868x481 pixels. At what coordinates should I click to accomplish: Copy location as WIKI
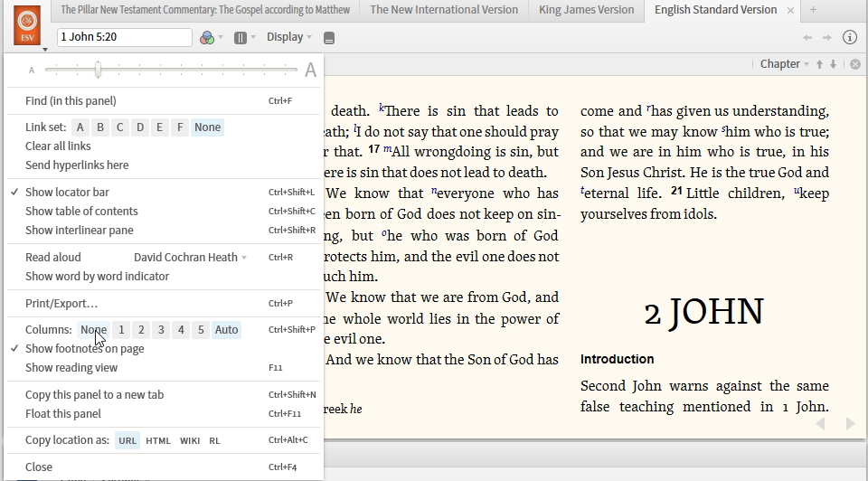tap(190, 440)
